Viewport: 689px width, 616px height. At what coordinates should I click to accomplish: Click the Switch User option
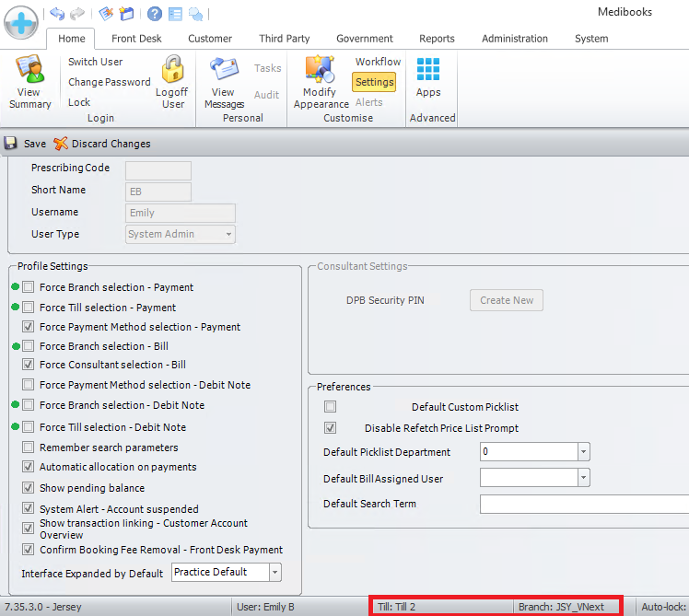[95, 62]
